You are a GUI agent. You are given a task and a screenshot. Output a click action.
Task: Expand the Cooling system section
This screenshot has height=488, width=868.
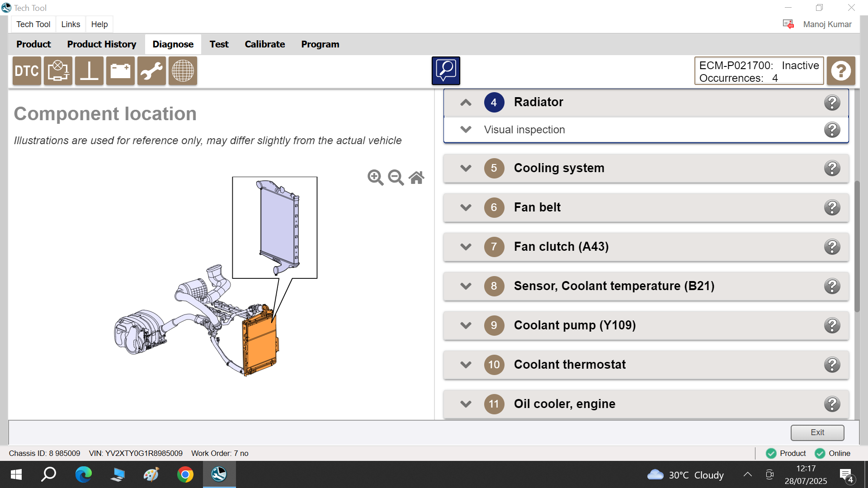(x=466, y=168)
